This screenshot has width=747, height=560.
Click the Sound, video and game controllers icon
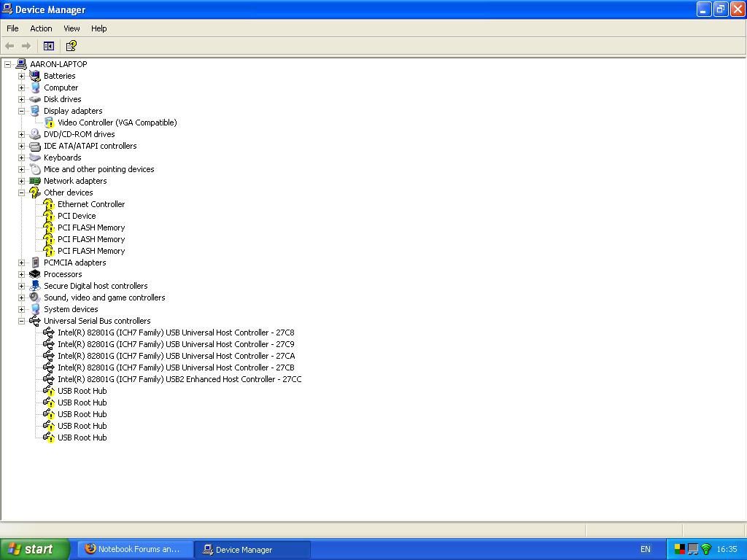35,297
